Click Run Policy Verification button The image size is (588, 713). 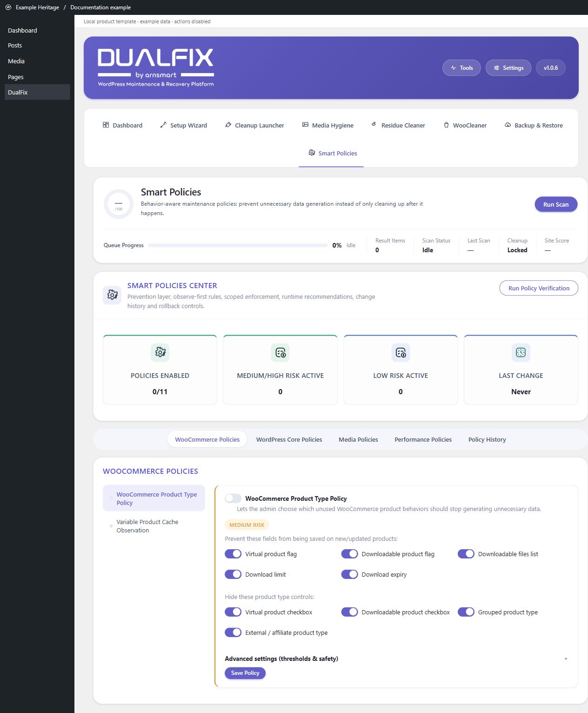click(539, 288)
